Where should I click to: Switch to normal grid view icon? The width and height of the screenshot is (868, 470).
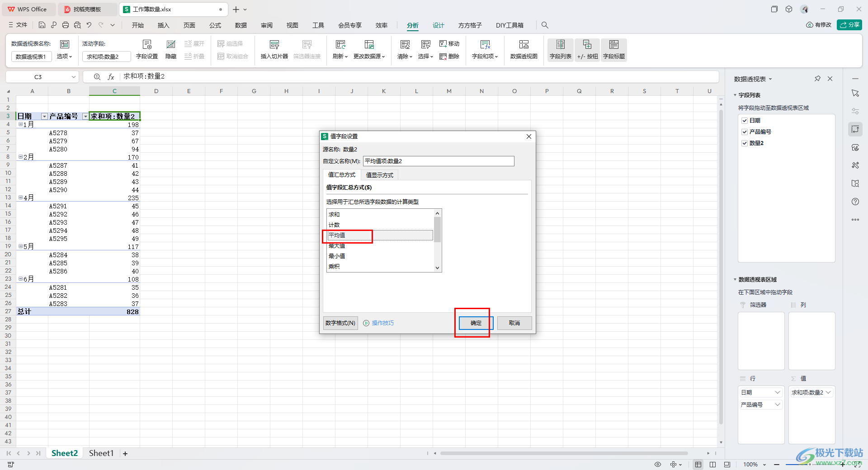click(x=698, y=465)
